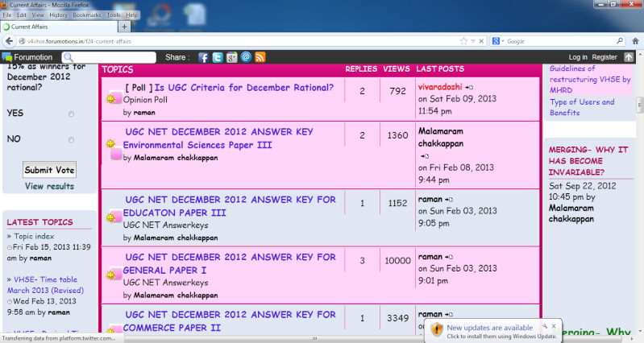Viewport: 644px width, 343px height.
Task: Click the Forumotion toolbar search field
Action: click(109, 57)
